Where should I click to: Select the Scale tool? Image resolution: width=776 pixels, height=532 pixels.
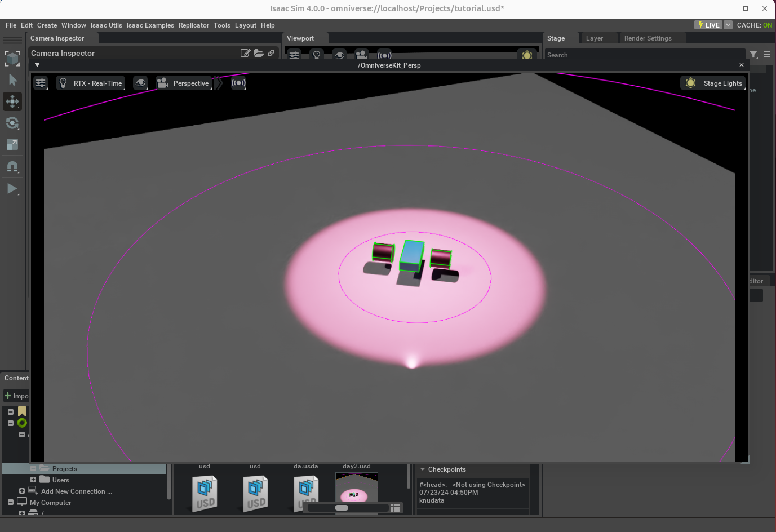point(12,145)
